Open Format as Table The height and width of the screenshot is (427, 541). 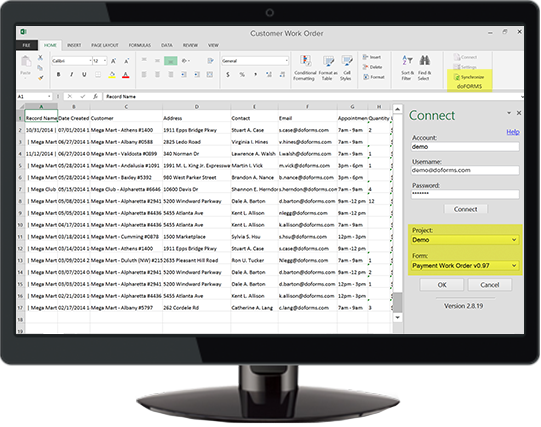point(328,68)
